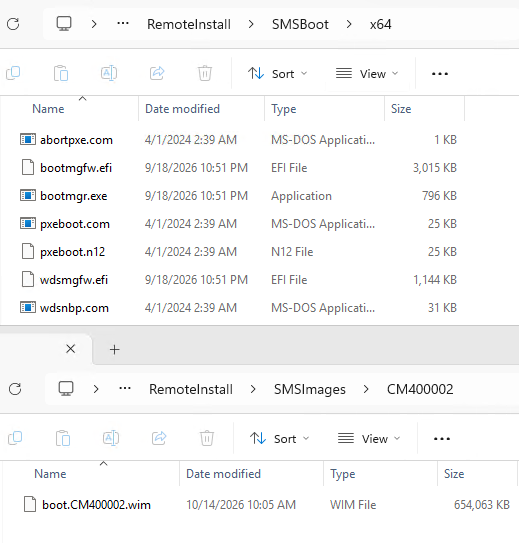Click pxeboot.n12 file icon

pos(28,251)
